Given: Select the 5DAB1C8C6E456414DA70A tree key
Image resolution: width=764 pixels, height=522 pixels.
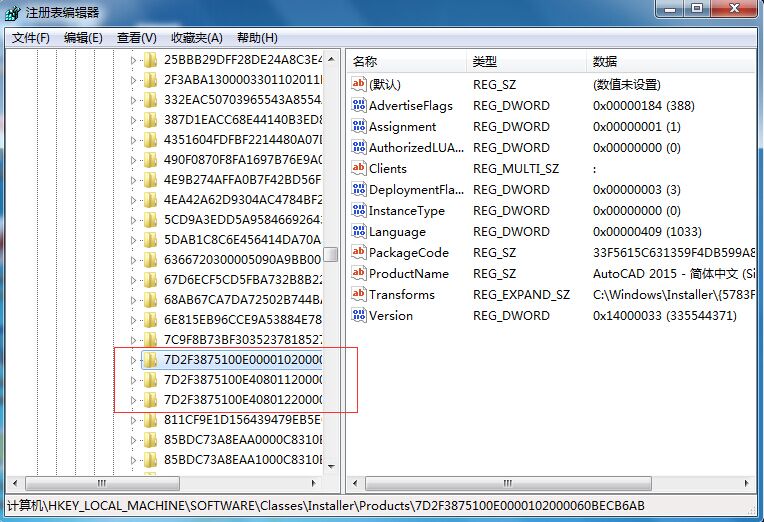Looking at the screenshot, I should coord(242,240).
